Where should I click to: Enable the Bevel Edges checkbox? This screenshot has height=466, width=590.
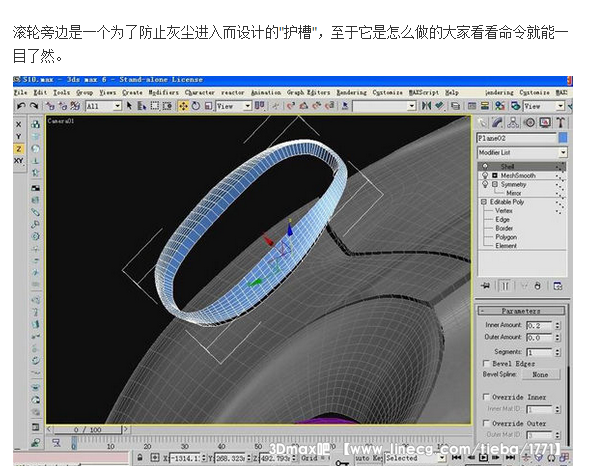486,363
